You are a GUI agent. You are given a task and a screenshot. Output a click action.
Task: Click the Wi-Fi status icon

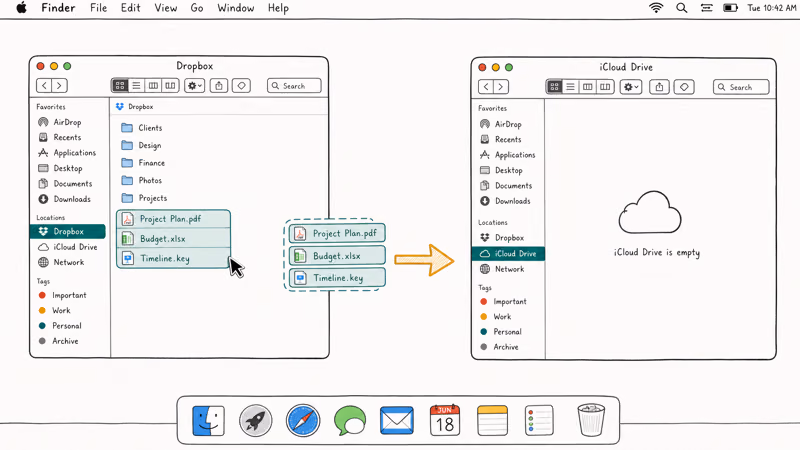click(x=656, y=8)
